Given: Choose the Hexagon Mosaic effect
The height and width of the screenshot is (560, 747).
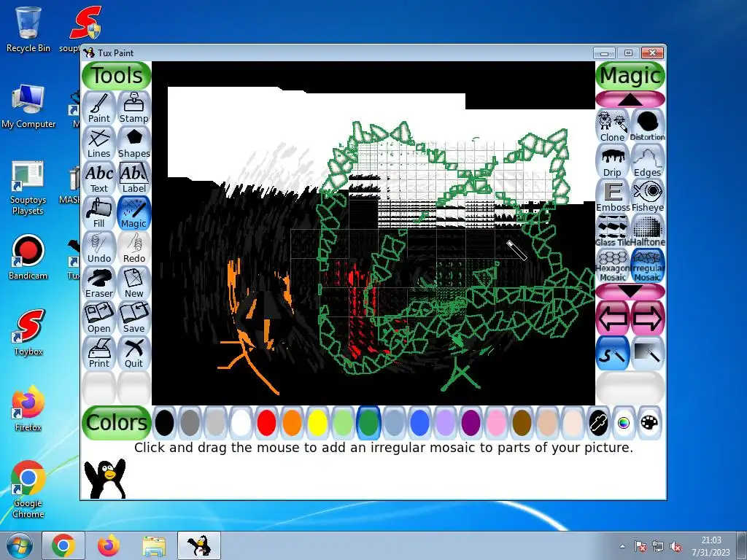Looking at the screenshot, I should [613, 265].
